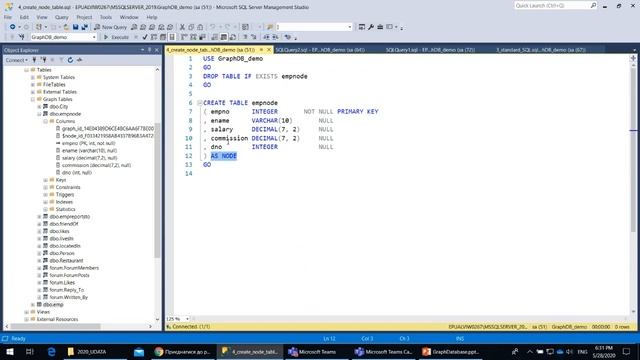Viewport: 640px width, 360px height.
Task: Click the Parse checkmark icon
Action: pyautogui.click(x=145, y=37)
